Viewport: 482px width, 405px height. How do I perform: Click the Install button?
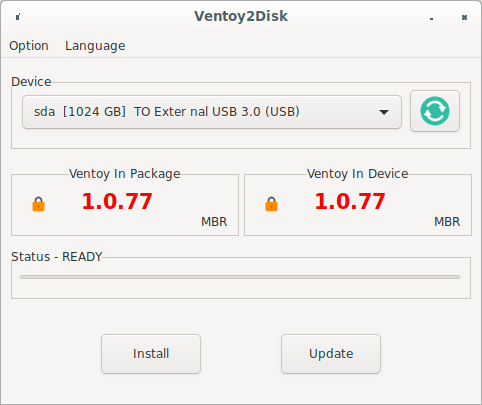pyautogui.click(x=151, y=354)
